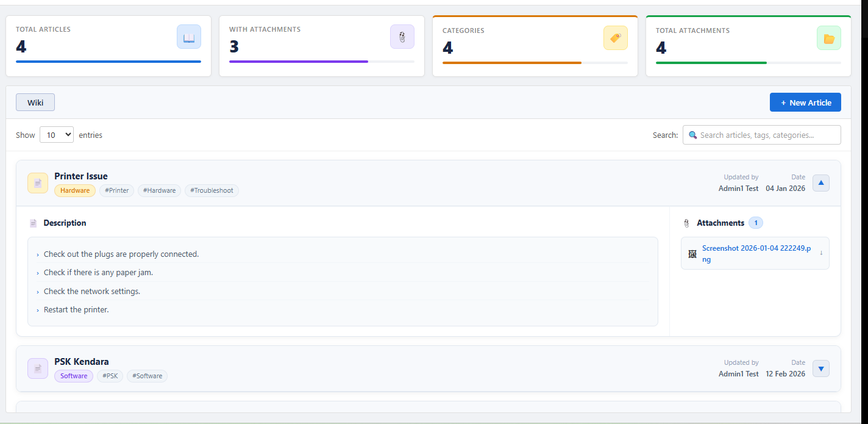868x424 pixels.
Task: Click 'Check if there is any paper jam.'
Action: tap(98, 272)
